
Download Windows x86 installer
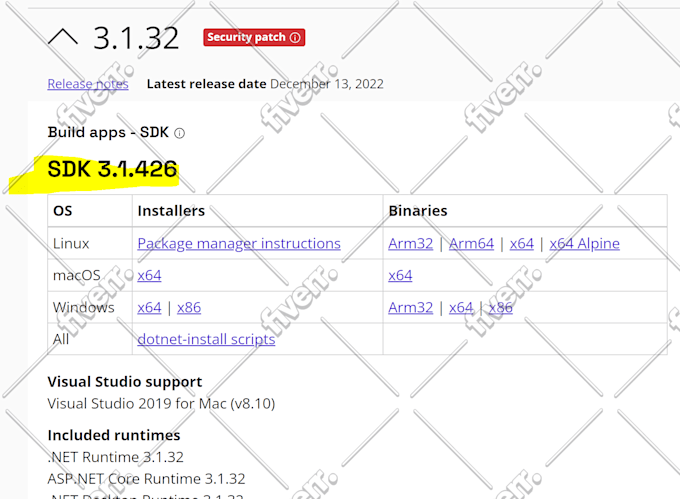pos(189,307)
